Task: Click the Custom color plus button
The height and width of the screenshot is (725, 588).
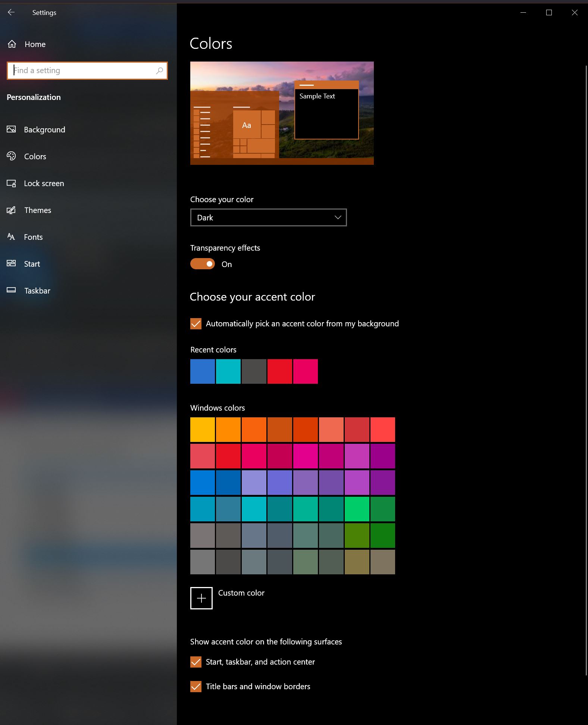Action: coord(201,598)
